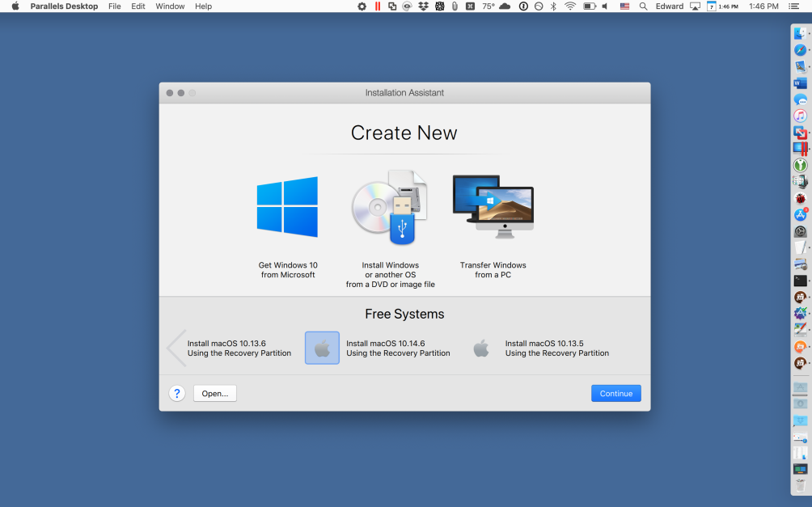Viewport: 812px width, 507px height.
Task: Open Notification Center list icon
Action: (x=793, y=6)
